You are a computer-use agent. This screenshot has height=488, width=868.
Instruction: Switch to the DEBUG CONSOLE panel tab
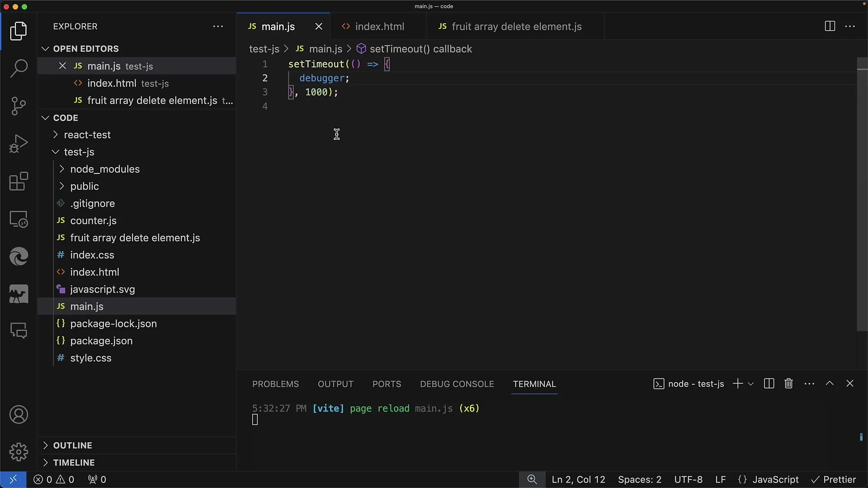[457, 385]
